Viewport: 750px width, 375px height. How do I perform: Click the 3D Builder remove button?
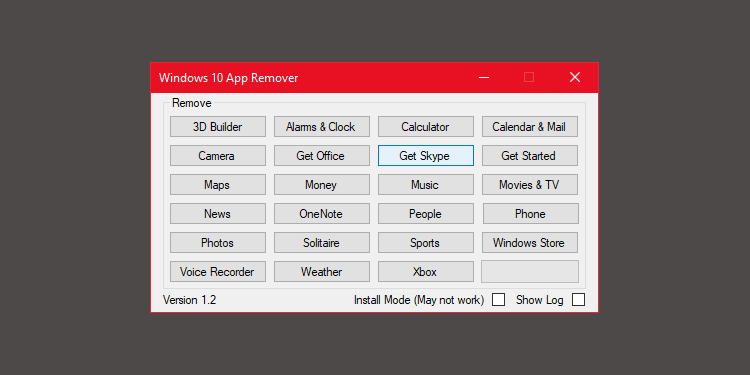tap(218, 127)
